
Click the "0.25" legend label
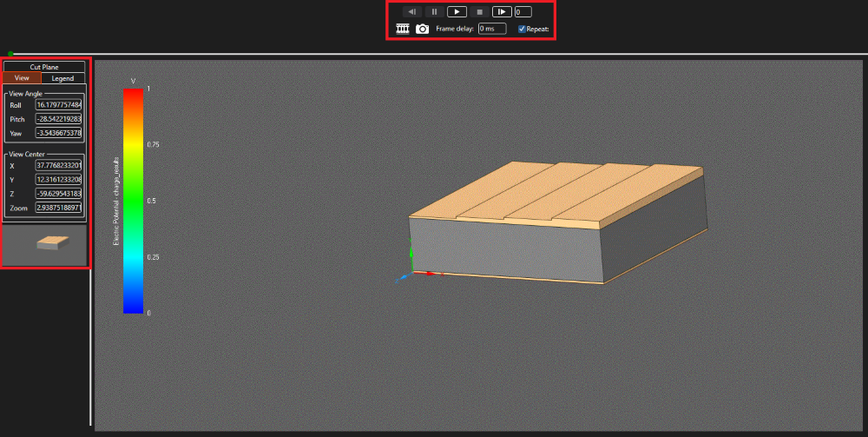pos(153,257)
